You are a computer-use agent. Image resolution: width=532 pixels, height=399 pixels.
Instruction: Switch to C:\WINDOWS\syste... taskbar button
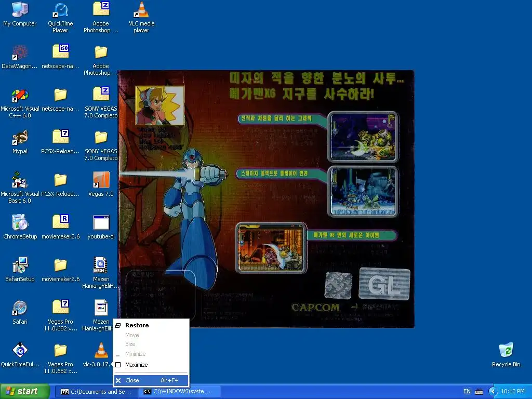point(180,392)
